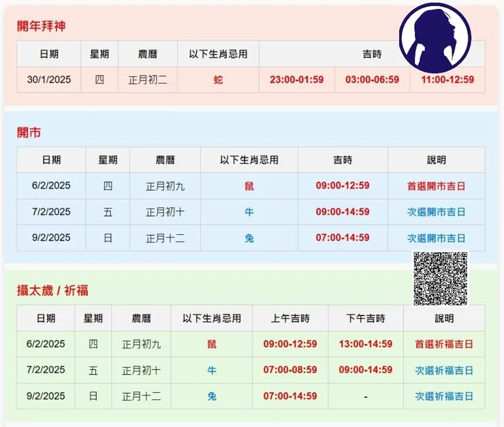The width and height of the screenshot is (504, 427).
Task: Click 6/2/2025 in the 祈福 table
Action: [x=46, y=344]
